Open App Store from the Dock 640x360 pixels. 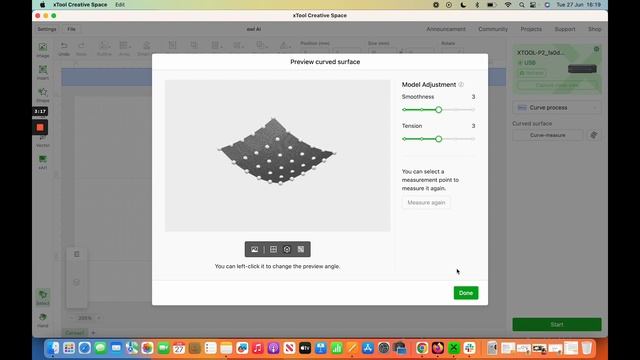368,348
